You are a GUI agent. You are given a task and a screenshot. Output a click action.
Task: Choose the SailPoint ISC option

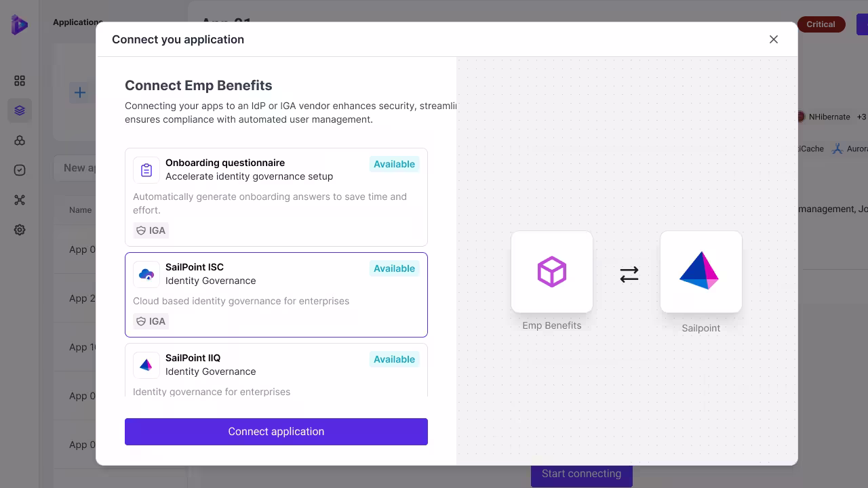[x=276, y=295]
